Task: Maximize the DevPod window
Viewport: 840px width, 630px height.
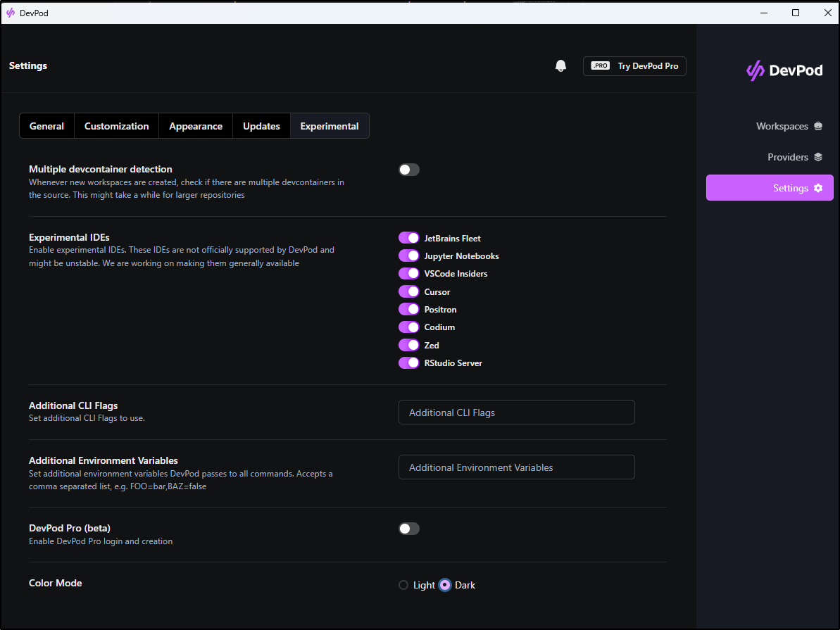Action: (796, 13)
